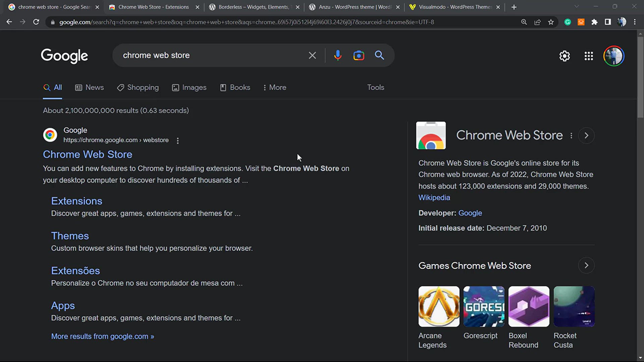644x362 pixels.
Task: Click the tab search chevron in title bar
Action: click(x=577, y=6)
